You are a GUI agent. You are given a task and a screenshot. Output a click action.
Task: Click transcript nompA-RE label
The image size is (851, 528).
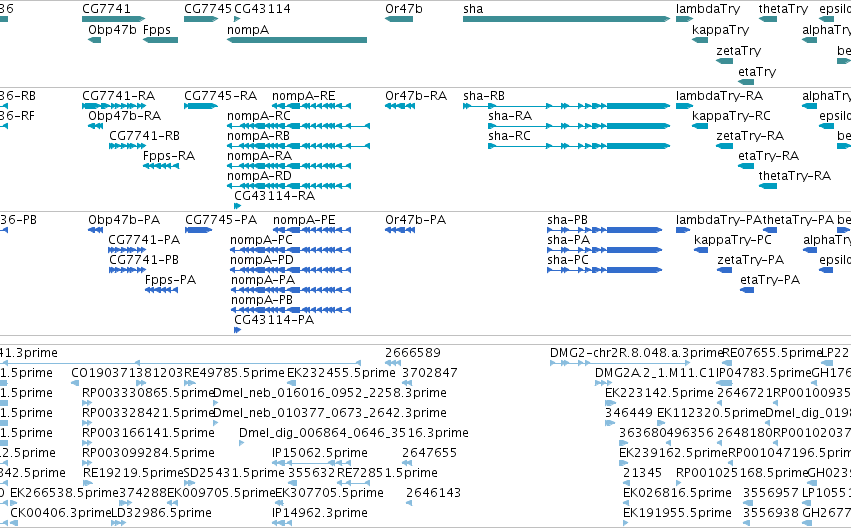[x=304, y=96]
